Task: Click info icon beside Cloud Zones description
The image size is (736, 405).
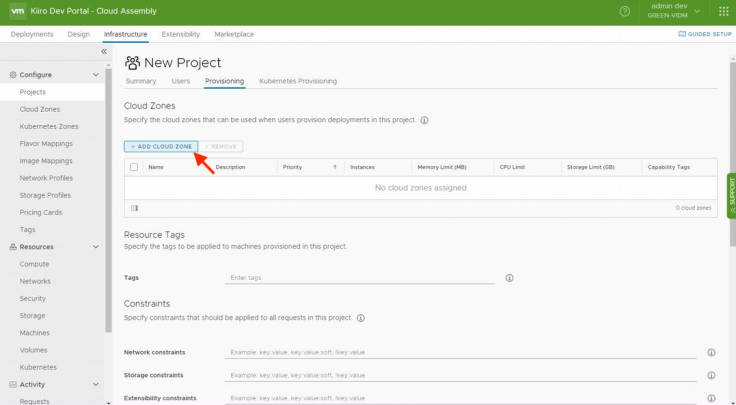Action: [424, 120]
